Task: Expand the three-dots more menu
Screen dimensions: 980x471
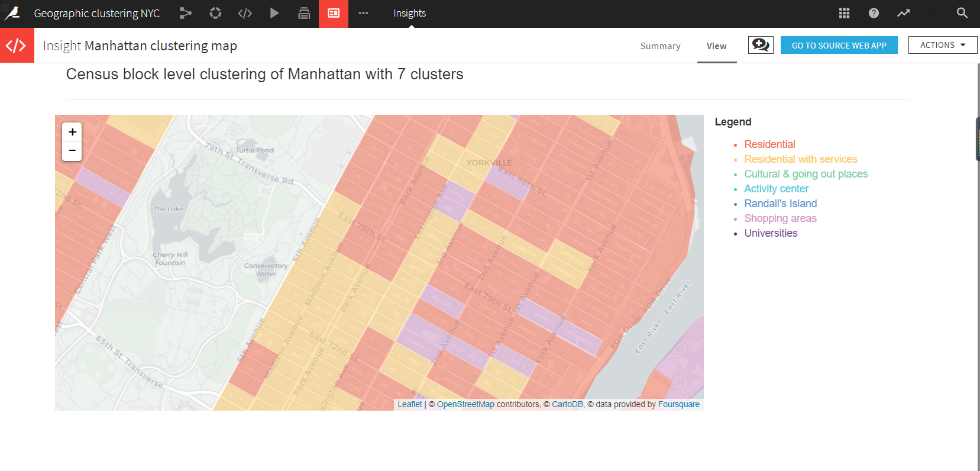Action: click(x=363, y=13)
